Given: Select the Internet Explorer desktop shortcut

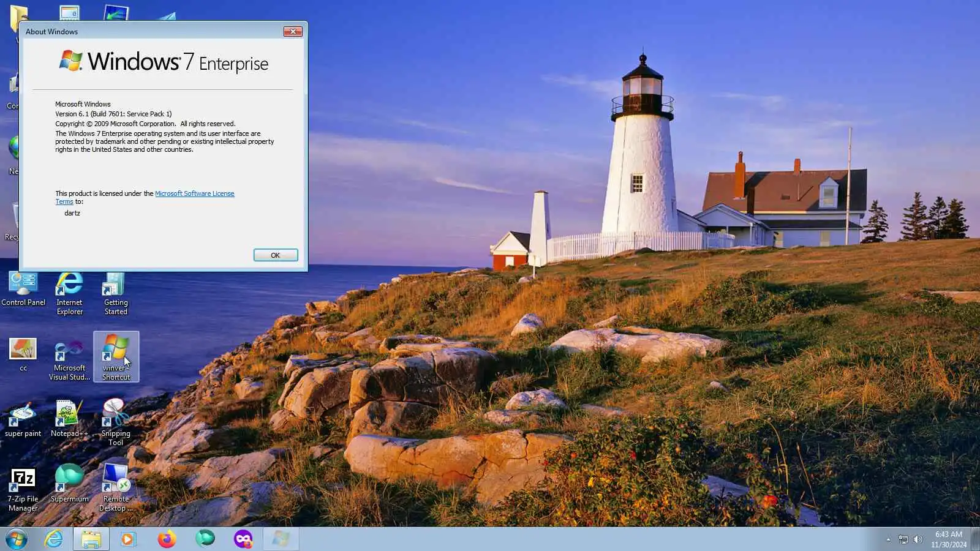Looking at the screenshot, I should pyautogui.click(x=69, y=294).
